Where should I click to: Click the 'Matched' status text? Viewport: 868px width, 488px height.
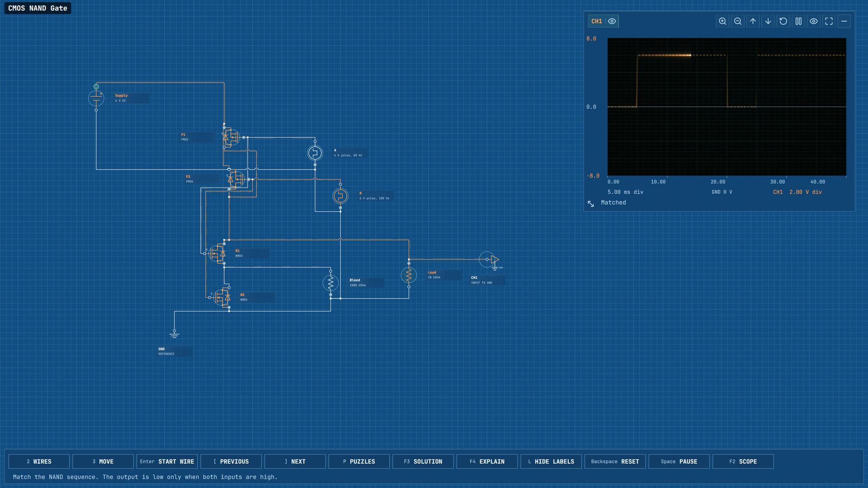click(613, 202)
